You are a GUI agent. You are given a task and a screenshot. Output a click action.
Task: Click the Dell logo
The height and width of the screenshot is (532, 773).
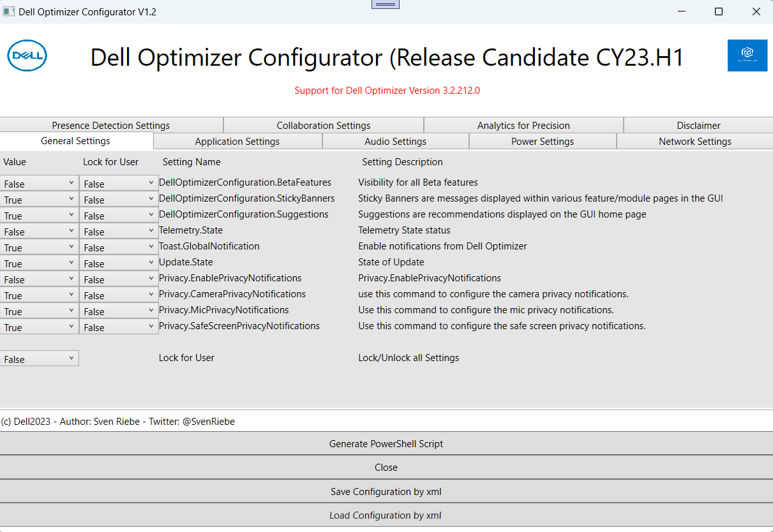(x=27, y=55)
